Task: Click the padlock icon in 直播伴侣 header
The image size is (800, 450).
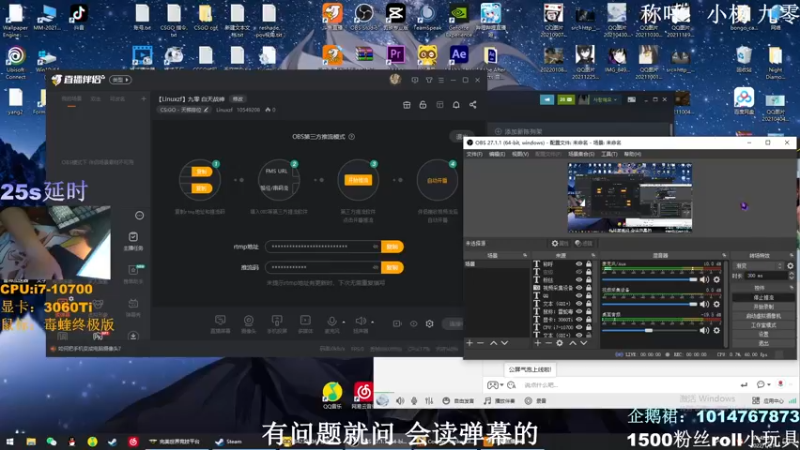Action: click(x=423, y=105)
